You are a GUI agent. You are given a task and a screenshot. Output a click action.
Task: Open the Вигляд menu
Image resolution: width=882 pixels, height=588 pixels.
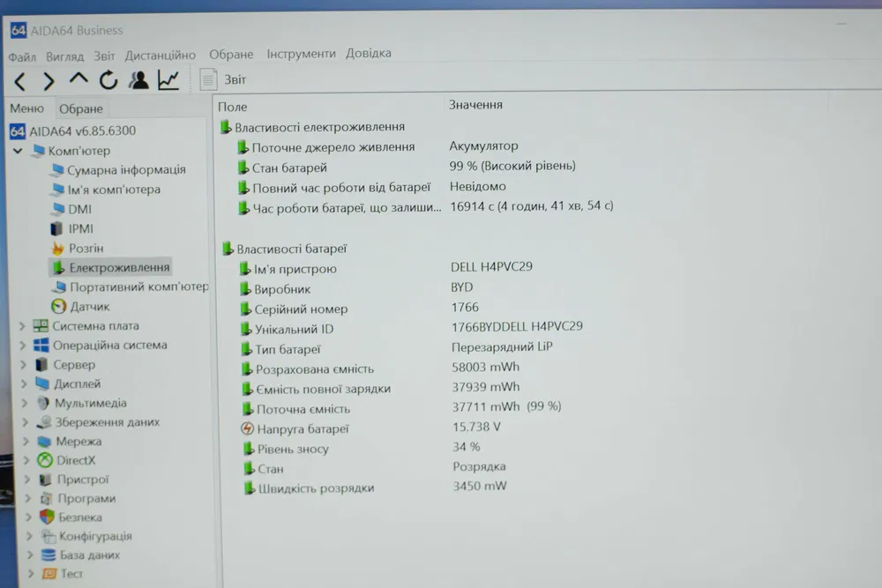point(64,56)
